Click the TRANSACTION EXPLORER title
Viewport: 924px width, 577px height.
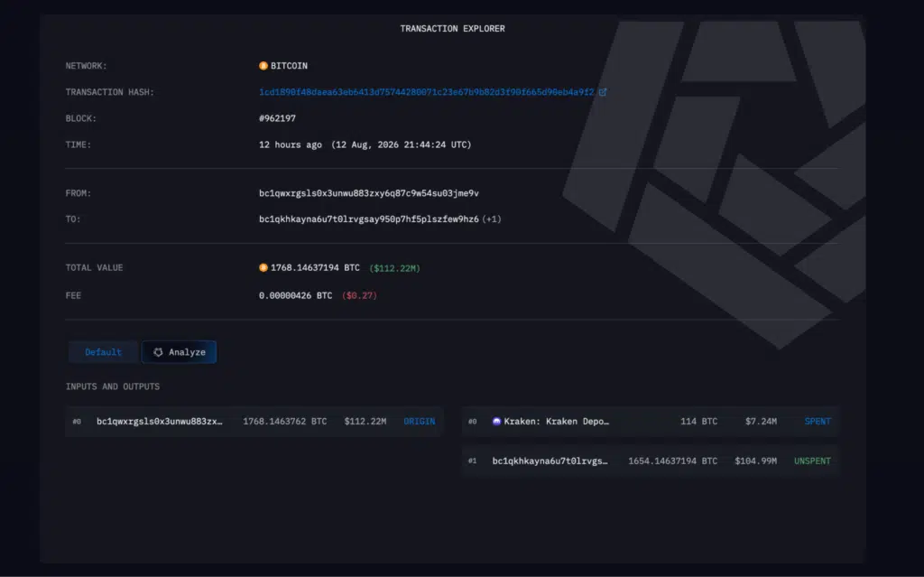pyautogui.click(x=453, y=28)
